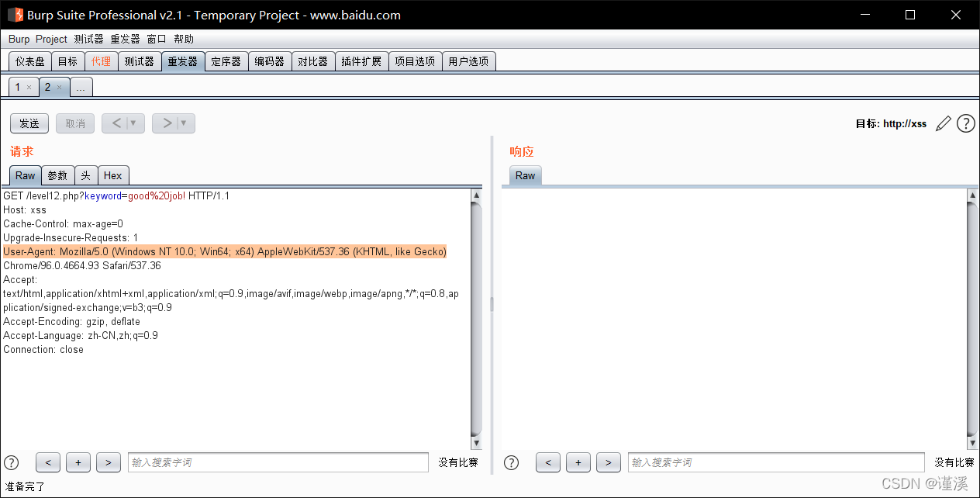Viewport: 980px width, 498px height.
Task: Click response pane scrollbar up arrow
Action: [973, 195]
